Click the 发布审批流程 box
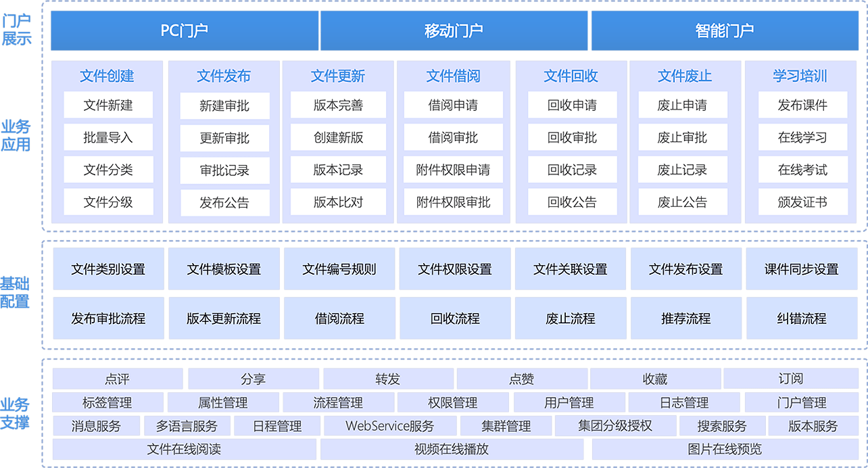This screenshot has height=468, width=868. [108, 319]
